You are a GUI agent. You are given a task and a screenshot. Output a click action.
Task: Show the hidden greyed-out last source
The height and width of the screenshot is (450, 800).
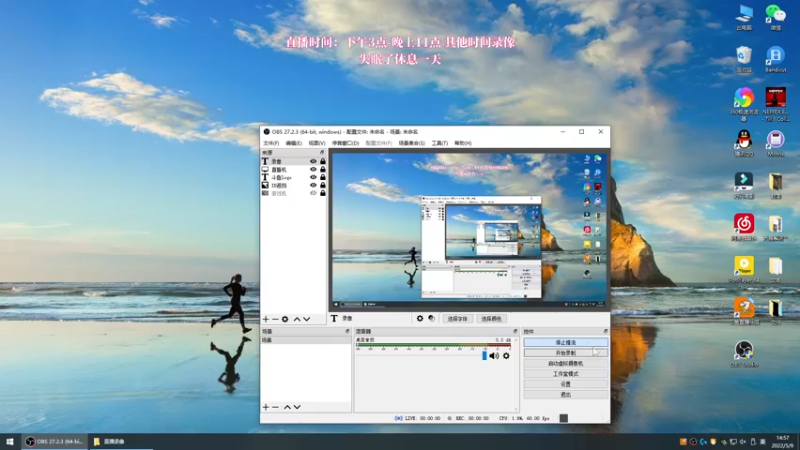tap(313, 193)
